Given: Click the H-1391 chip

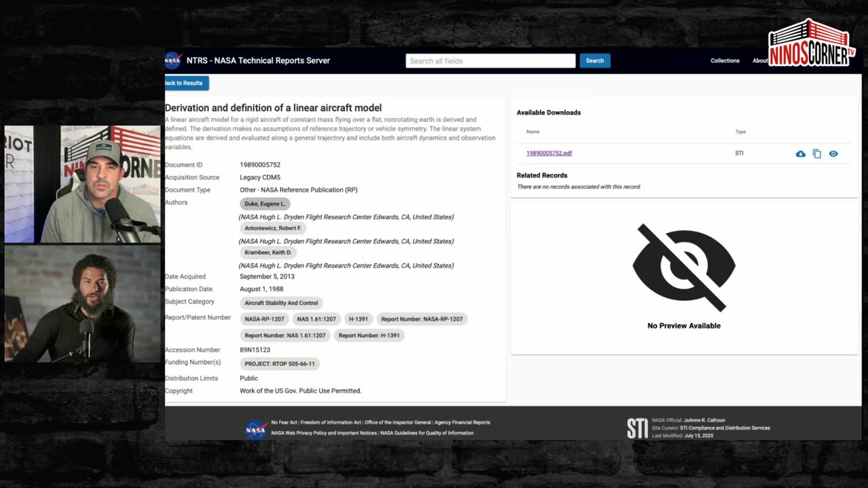Looking at the screenshot, I should (x=358, y=319).
